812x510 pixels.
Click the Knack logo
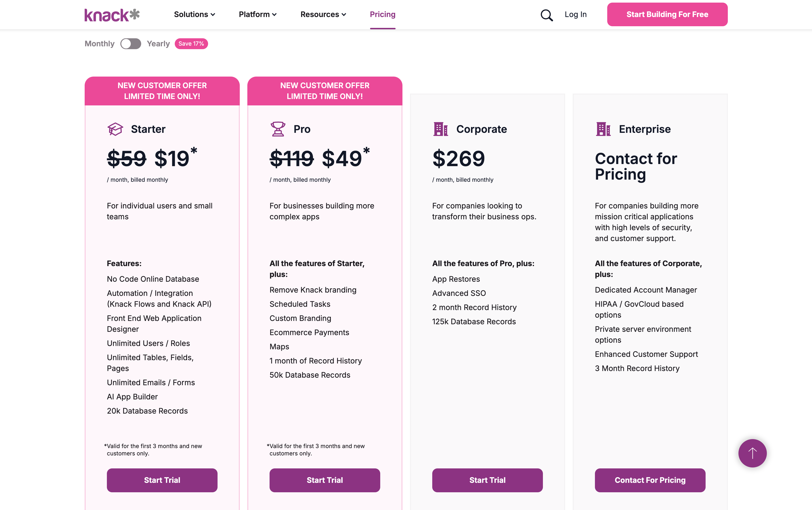coord(112,15)
